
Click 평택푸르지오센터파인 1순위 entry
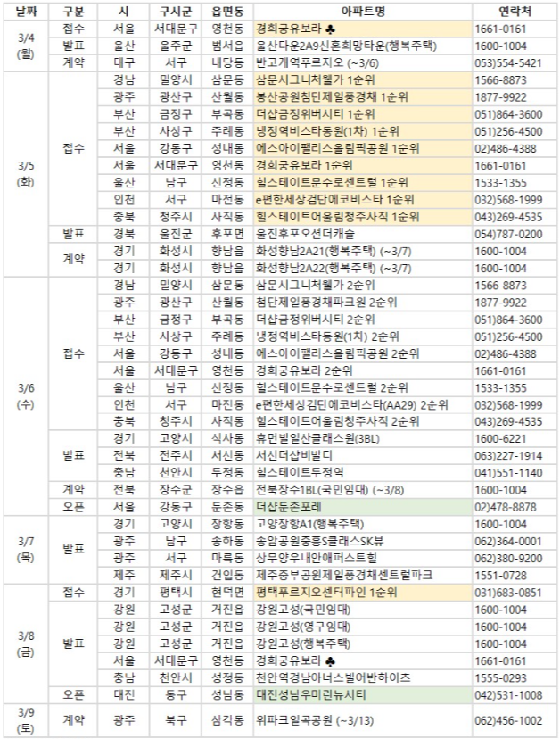326,593
